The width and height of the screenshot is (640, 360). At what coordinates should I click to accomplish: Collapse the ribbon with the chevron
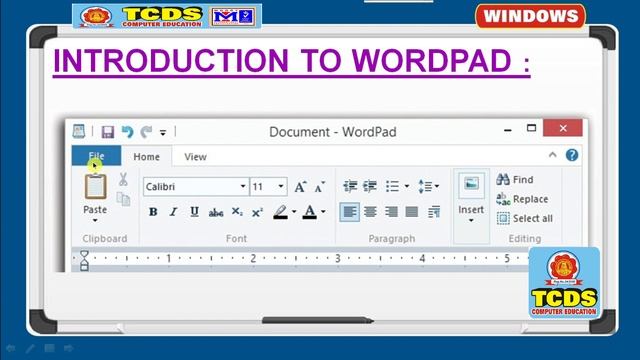coord(553,155)
